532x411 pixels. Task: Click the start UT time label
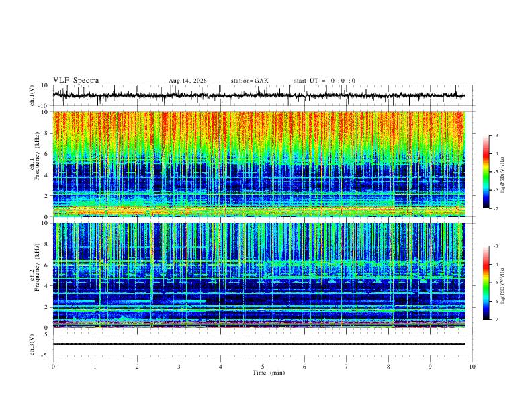[324, 81]
